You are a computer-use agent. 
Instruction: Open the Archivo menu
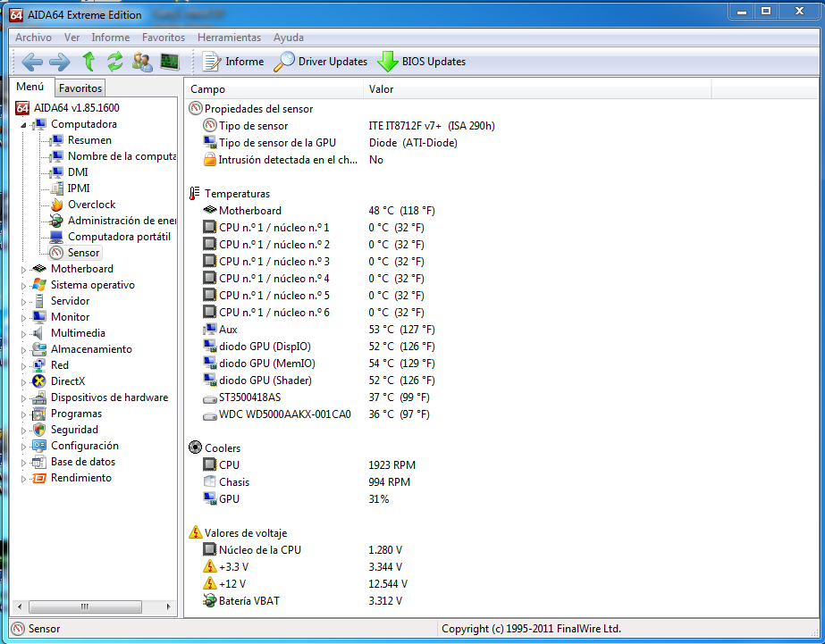[33, 38]
